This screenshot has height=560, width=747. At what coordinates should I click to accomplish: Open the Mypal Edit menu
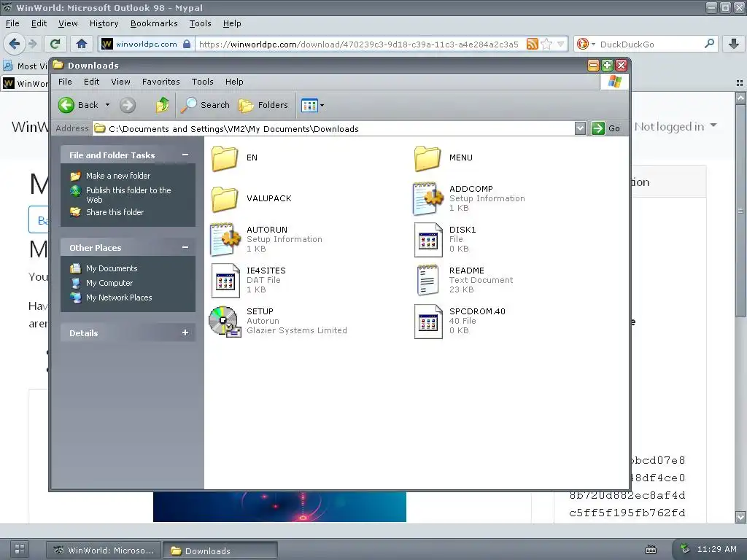[39, 23]
